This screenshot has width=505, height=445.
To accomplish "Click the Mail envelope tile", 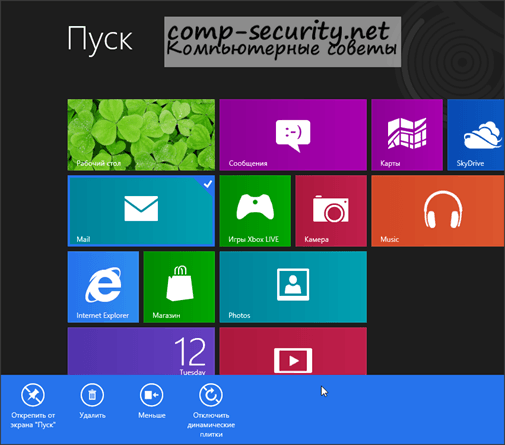I will click(141, 211).
